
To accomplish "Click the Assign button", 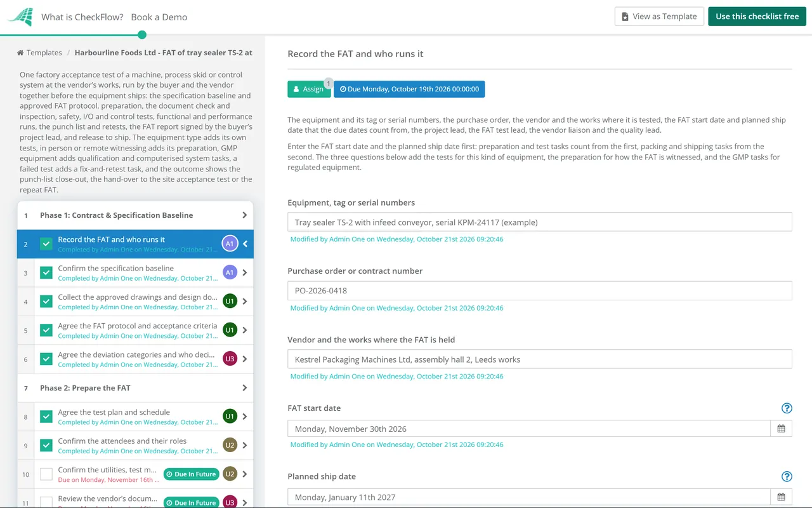I will 309,89.
